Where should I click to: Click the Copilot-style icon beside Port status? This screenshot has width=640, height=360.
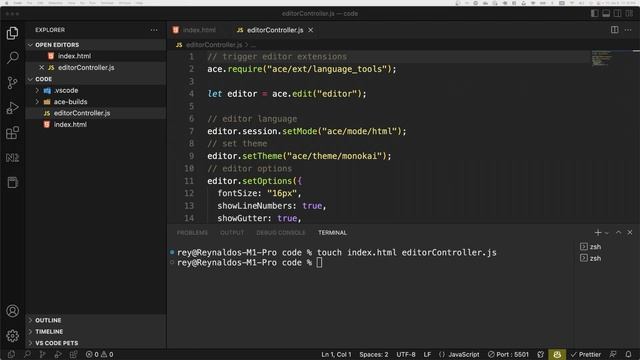click(540, 354)
